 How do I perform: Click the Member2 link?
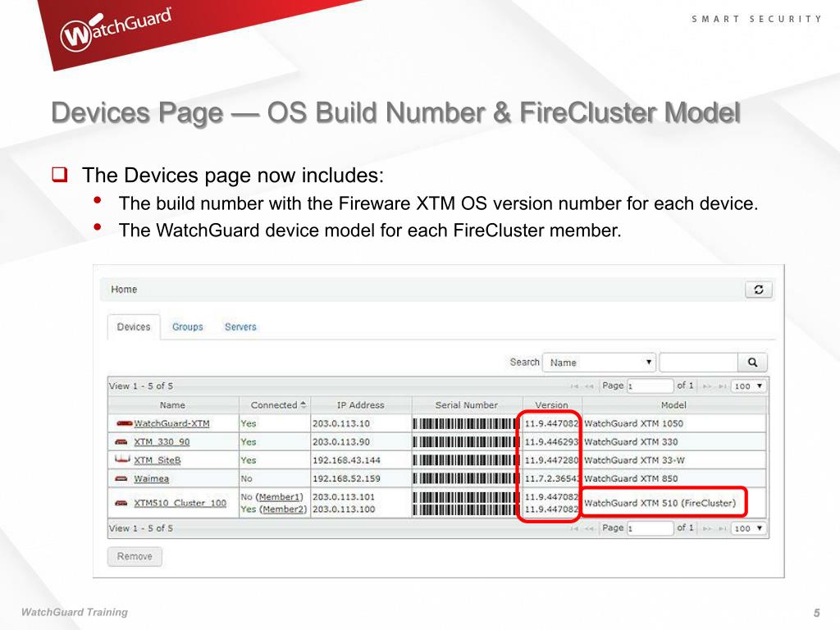(283, 509)
